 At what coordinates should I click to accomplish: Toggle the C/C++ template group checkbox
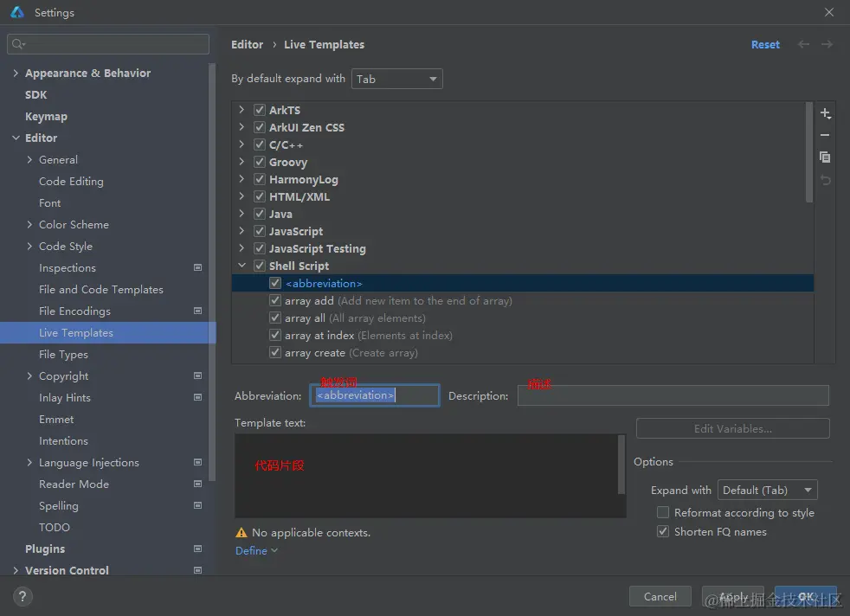[x=260, y=144]
